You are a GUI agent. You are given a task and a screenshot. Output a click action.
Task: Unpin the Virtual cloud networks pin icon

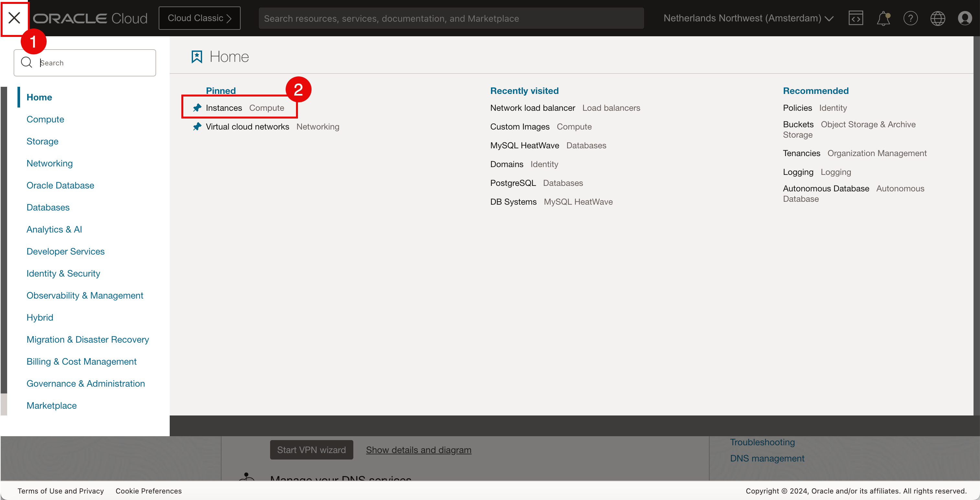click(197, 127)
